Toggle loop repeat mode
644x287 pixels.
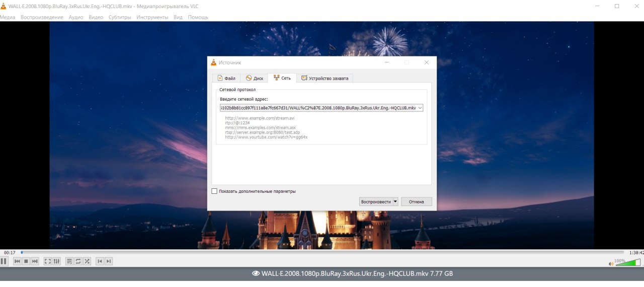pyautogui.click(x=78, y=261)
